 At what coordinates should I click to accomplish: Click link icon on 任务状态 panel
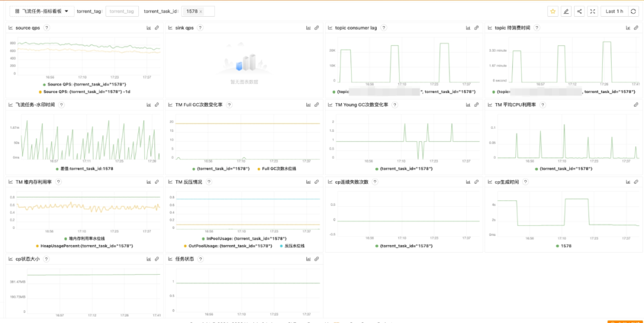pos(316,259)
